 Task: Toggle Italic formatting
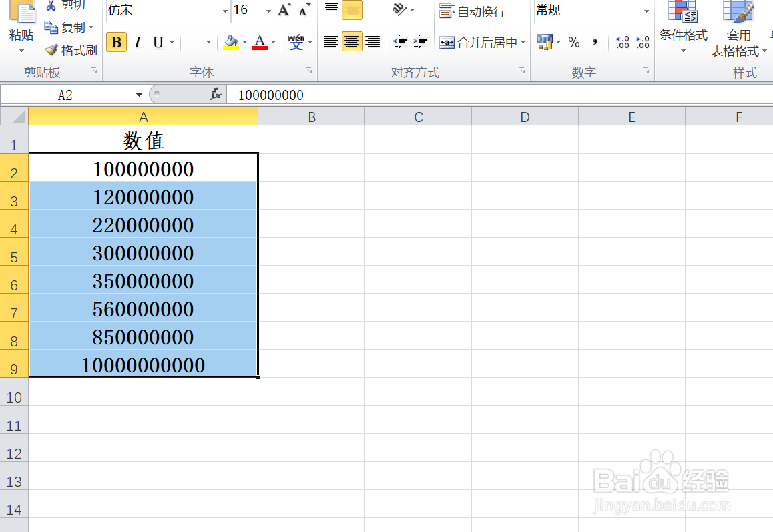point(138,43)
